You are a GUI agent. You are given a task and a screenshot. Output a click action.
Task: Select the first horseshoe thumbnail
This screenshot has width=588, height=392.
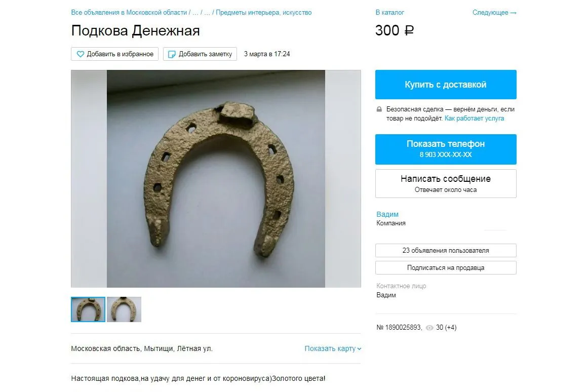coord(88,309)
